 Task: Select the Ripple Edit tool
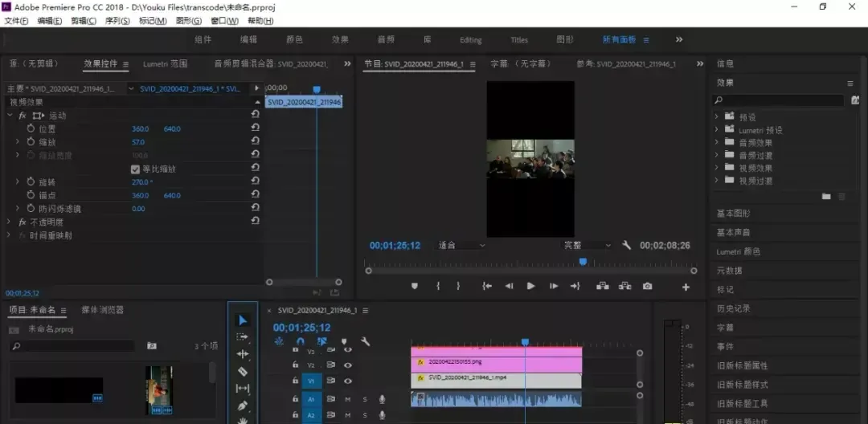coord(243,354)
